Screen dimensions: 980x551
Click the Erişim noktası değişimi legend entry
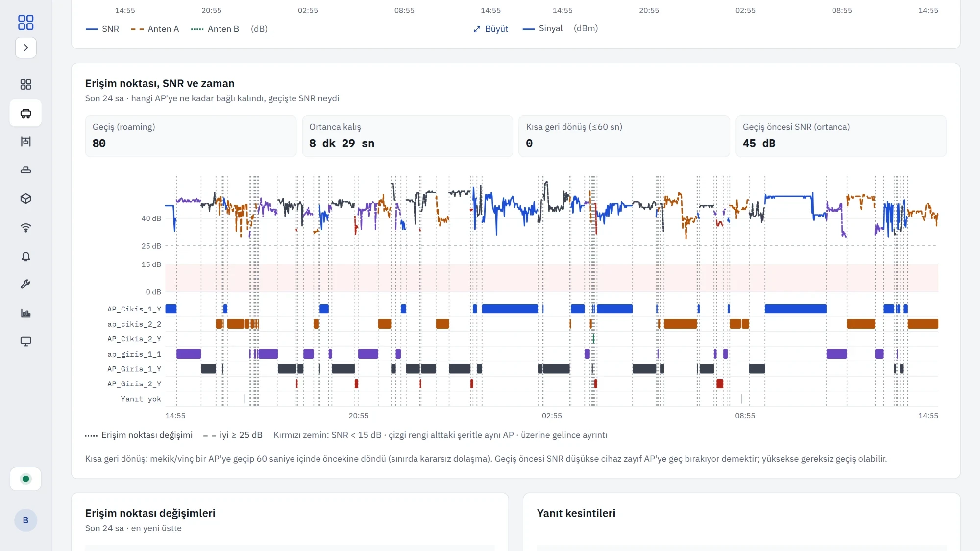tap(139, 435)
